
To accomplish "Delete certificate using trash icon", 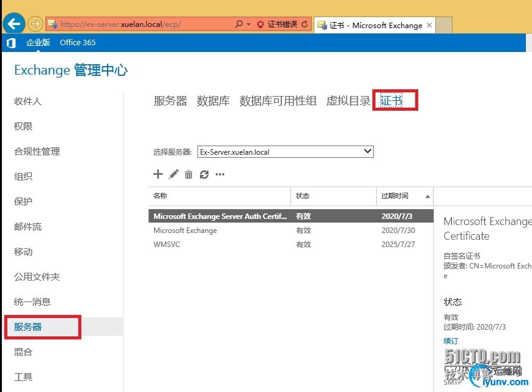I will 188,174.
